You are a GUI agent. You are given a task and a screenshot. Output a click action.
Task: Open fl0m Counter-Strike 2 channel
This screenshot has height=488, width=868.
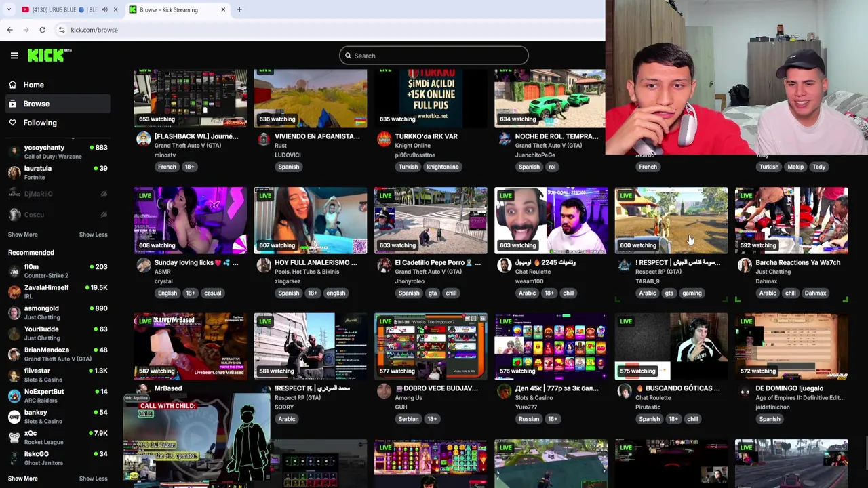tap(58, 271)
